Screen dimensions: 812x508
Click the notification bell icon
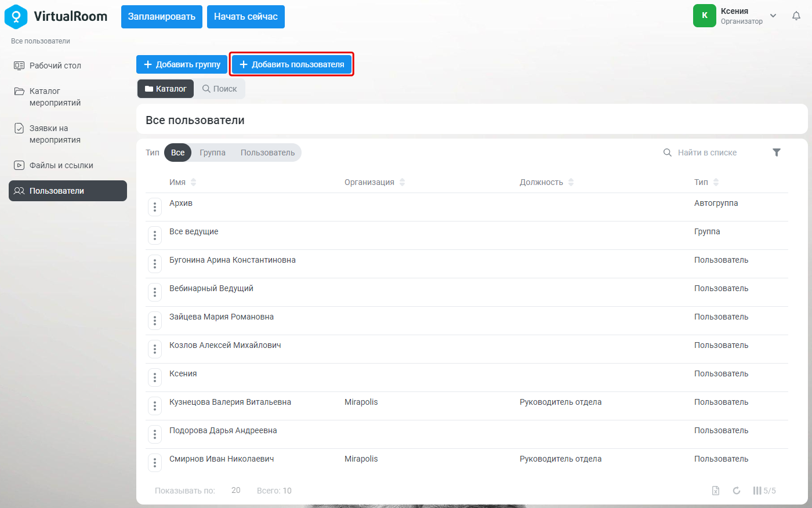(x=796, y=16)
